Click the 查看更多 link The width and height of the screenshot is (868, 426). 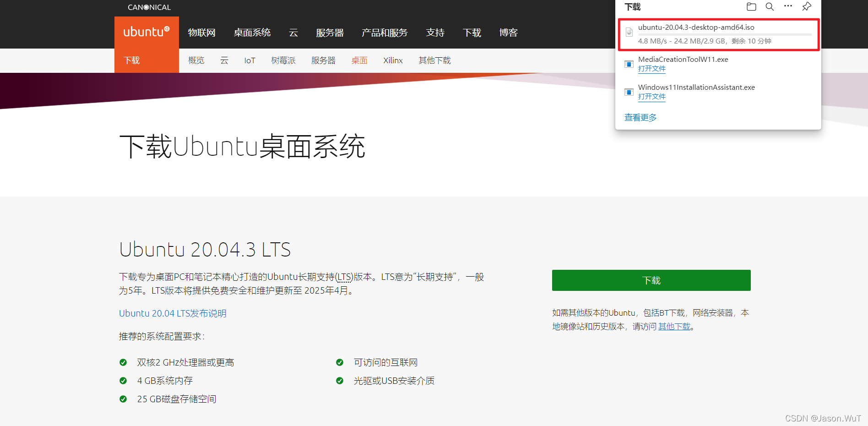coord(640,118)
